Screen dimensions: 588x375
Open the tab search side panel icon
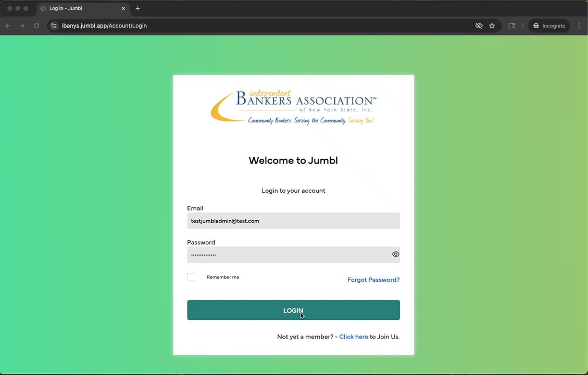point(512,26)
